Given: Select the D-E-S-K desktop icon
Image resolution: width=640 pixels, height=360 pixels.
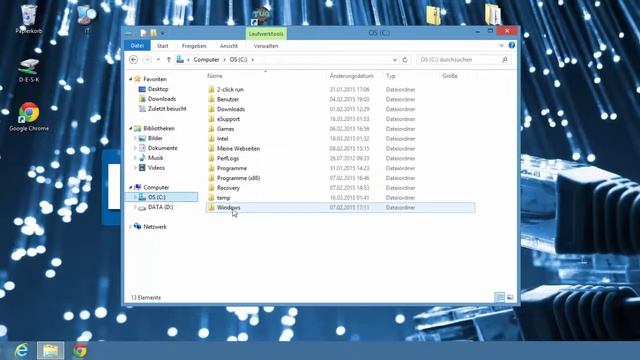Looking at the screenshot, I should pos(29,70).
